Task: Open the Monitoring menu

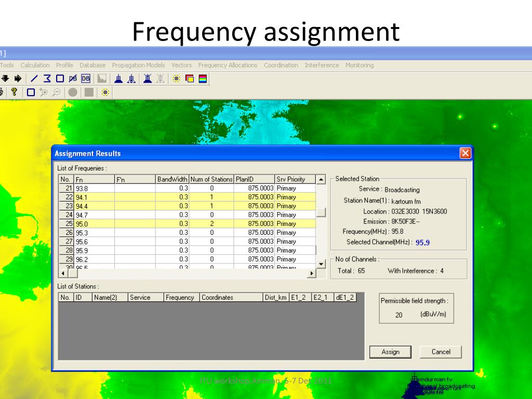Action: tap(360, 65)
